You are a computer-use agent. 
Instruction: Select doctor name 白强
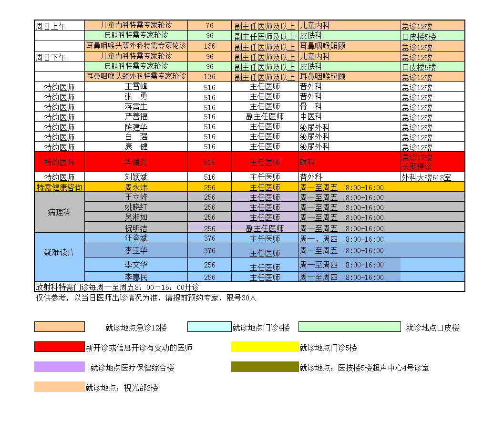pyautogui.click(x=136, y=136)
